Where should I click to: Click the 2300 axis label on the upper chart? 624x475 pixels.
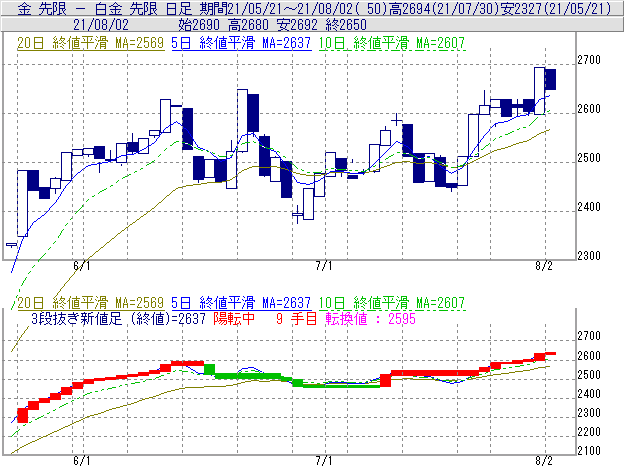click(x=589, y=256)
